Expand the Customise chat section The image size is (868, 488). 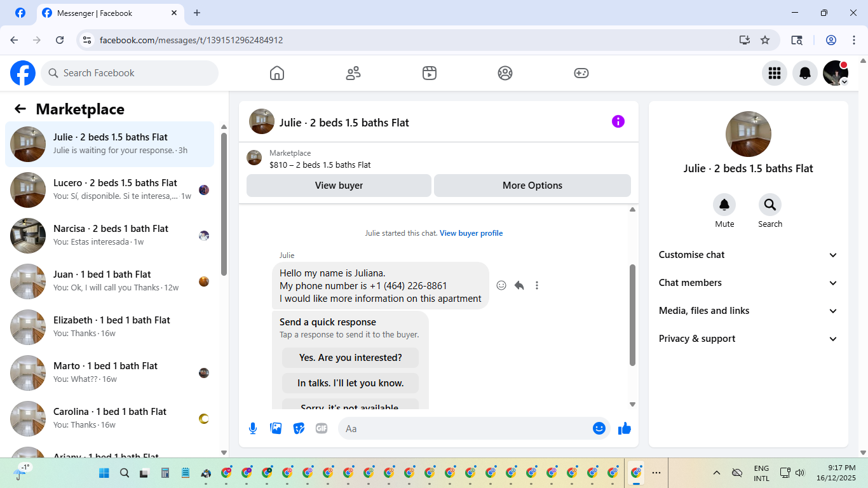tap(749, 255)
